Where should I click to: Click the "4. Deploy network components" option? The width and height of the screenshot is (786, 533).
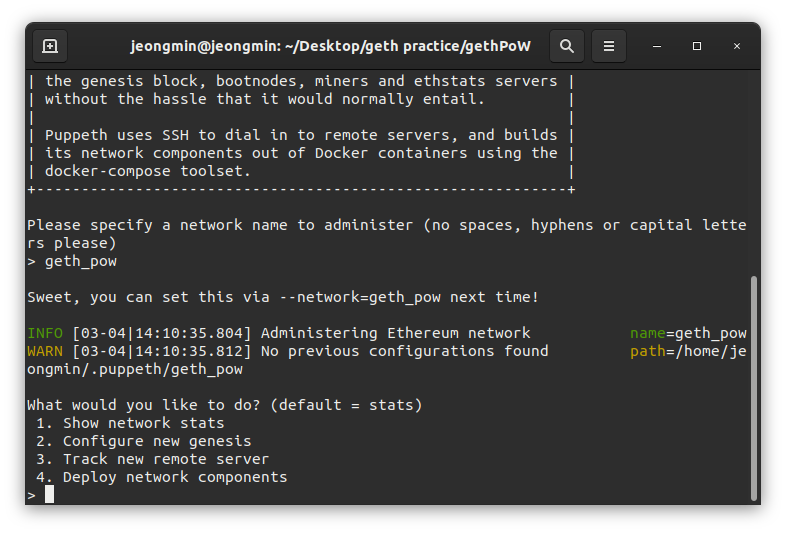tap(161, 477)
